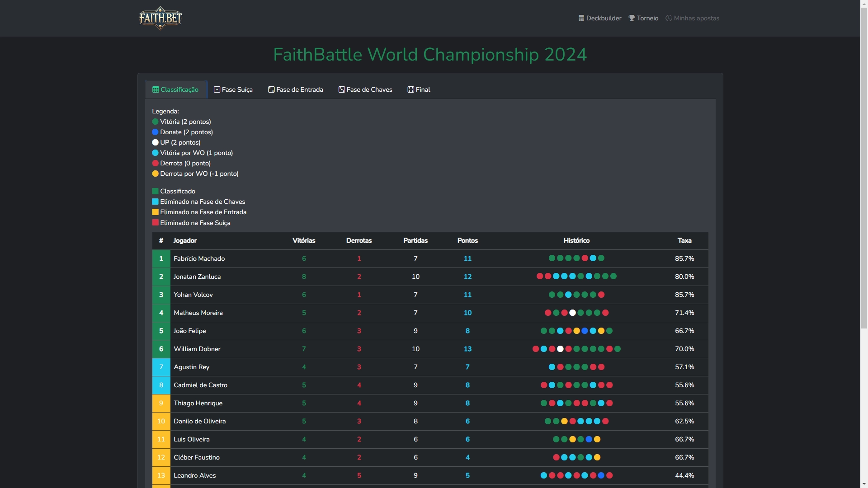This screenshot has height=488, width=868.
Task: Click the Minhas apostas clock icon
Action: (669, 19)
